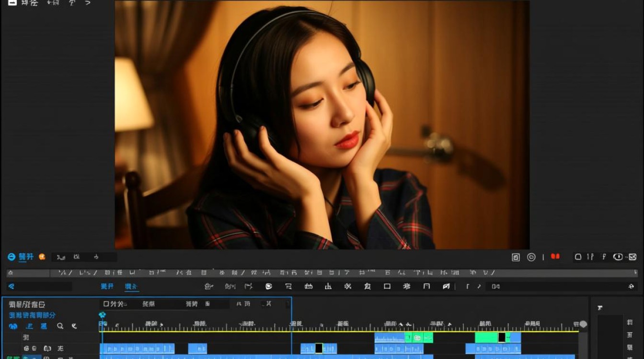The image size is (644, 359).
Task: Click the round eye-like icon left of the envelope
Action: click(x=618, y=257)
